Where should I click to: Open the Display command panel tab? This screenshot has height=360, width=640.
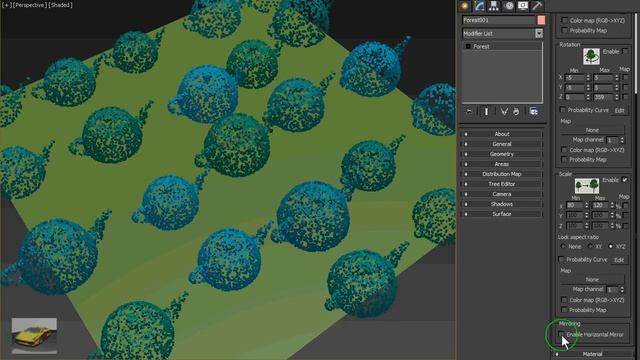click(x=523, y=6)
